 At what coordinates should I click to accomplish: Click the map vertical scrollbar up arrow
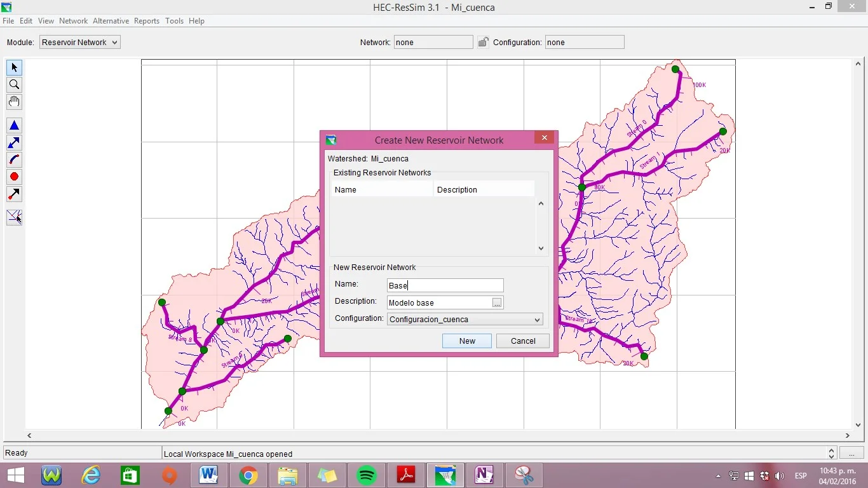click(858, 63)
